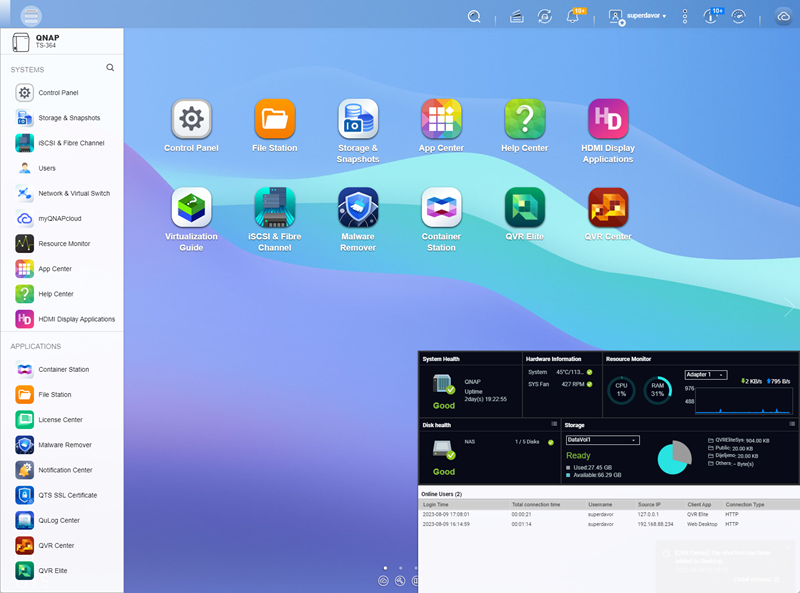Open the Storage widget list menu button
Screen dimensions: 800x593
click(x=793, y=424)
